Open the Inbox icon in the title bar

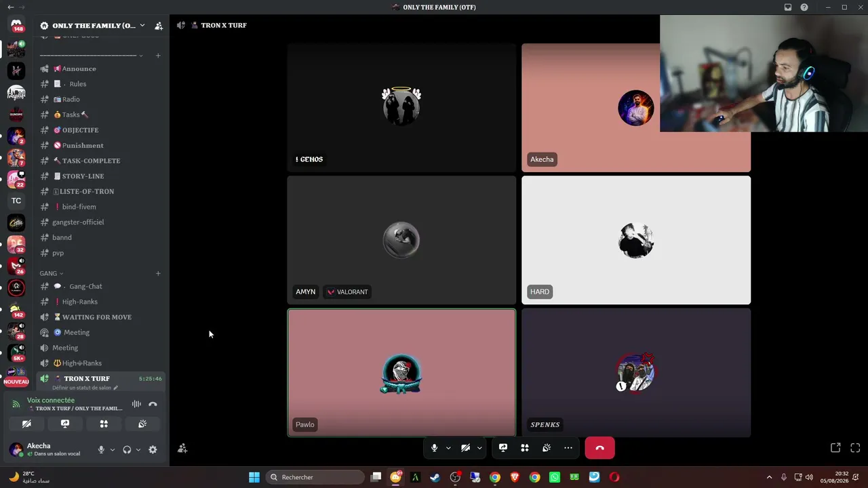pyautogui.click(x=788, y=7)
